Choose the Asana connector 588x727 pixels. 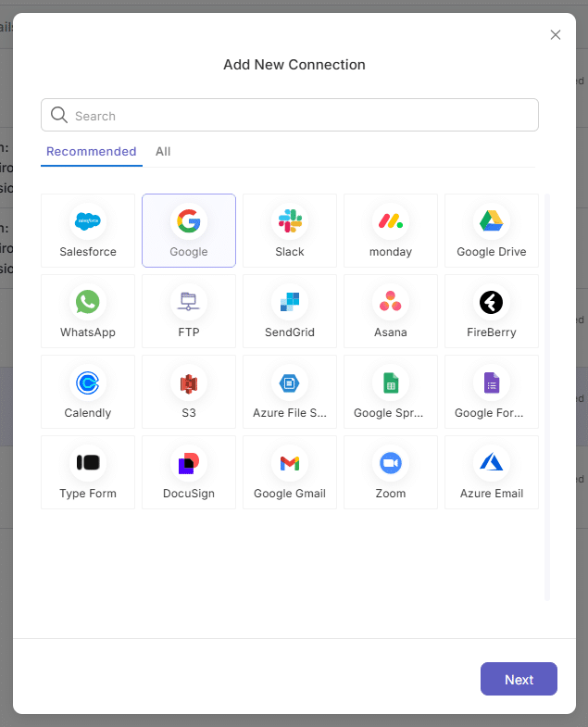[391, 311]
